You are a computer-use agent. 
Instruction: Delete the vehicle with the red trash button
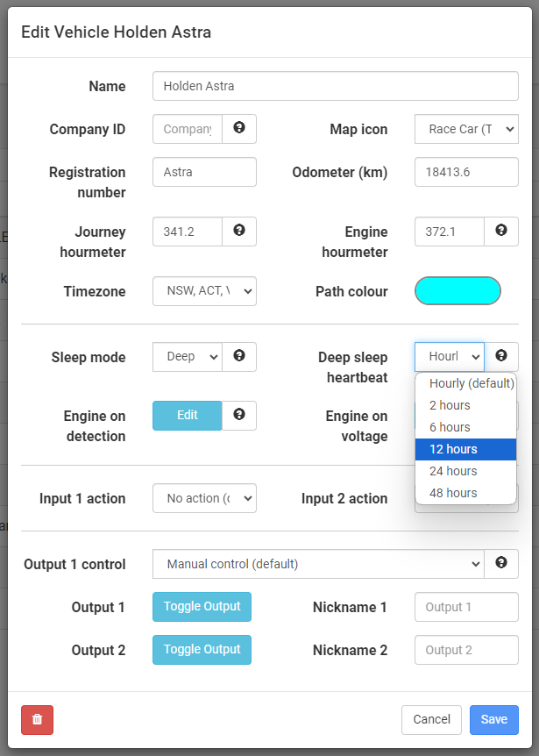point(37,720)
